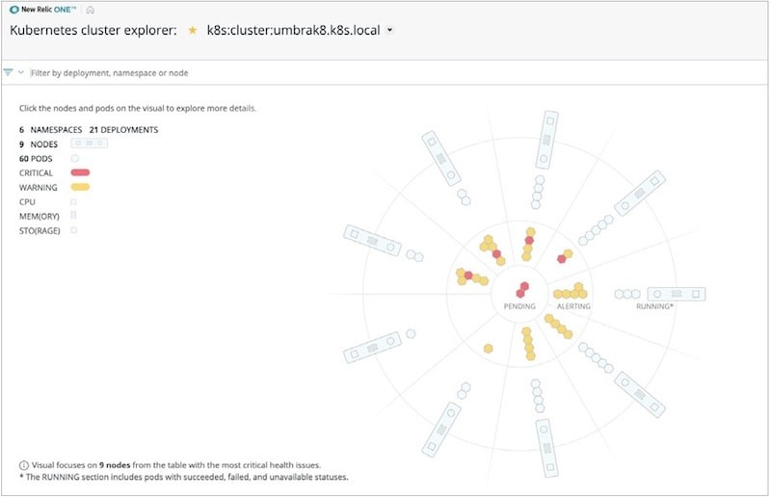
Task: Click the yellow WARNING legend swatch
Action: (x=81, y=187)
